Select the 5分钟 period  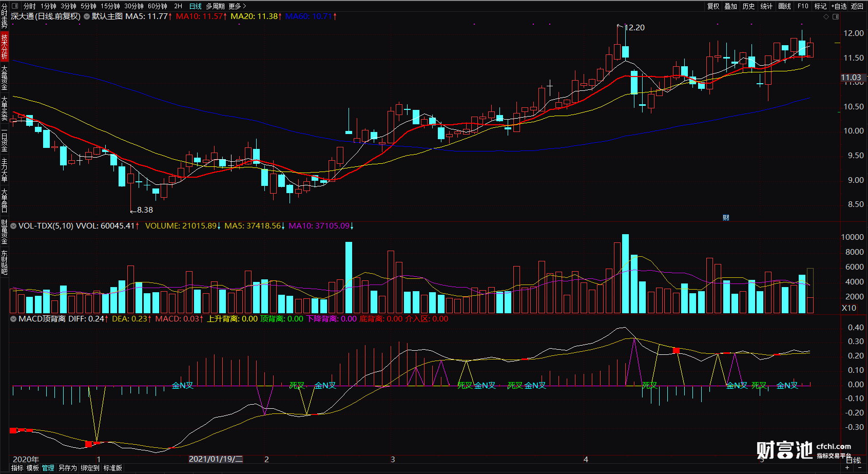click(x=88, y=6)
